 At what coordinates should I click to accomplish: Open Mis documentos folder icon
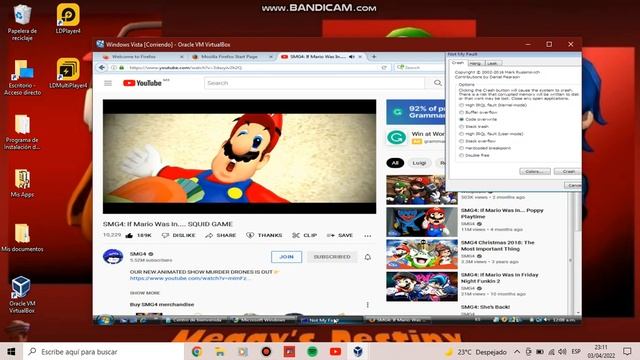[x=22, y=238]
